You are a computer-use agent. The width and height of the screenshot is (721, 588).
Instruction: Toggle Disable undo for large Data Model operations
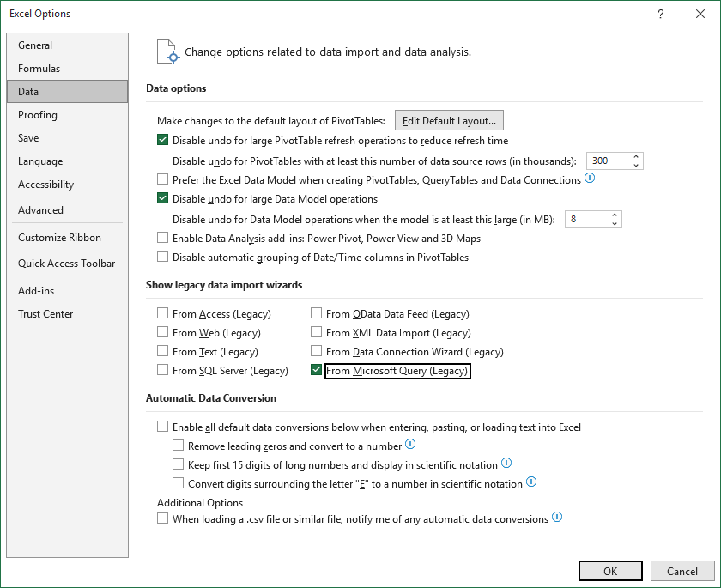pos(162,198)
